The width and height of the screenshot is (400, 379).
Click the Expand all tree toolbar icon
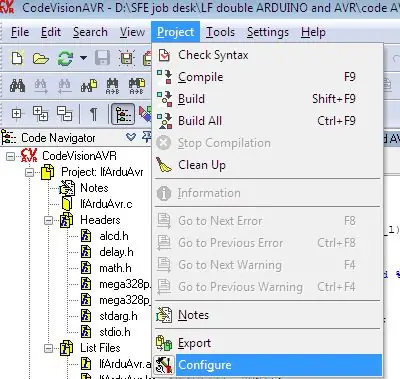40,114
